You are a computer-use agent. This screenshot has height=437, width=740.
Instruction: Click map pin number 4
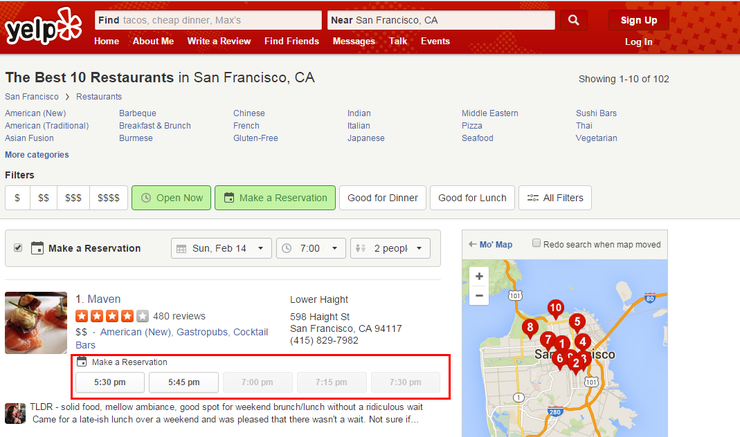582,343
